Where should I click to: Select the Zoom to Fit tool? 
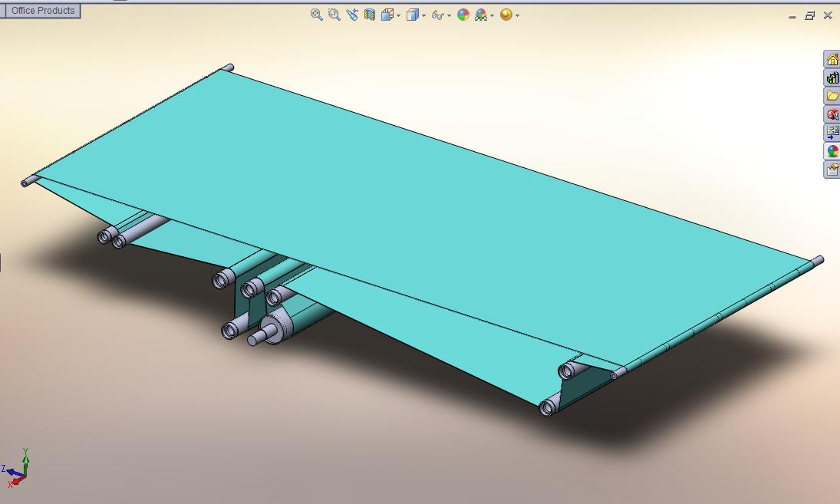point(316,13)
